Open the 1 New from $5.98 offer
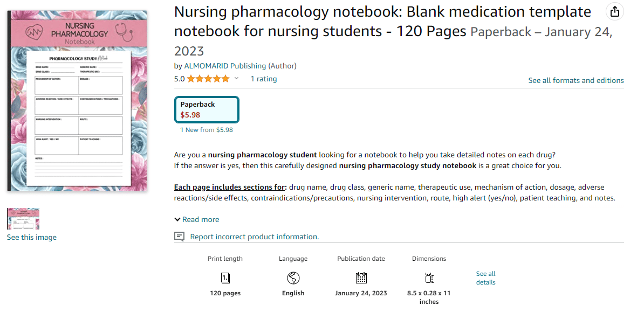 point(207,130)
